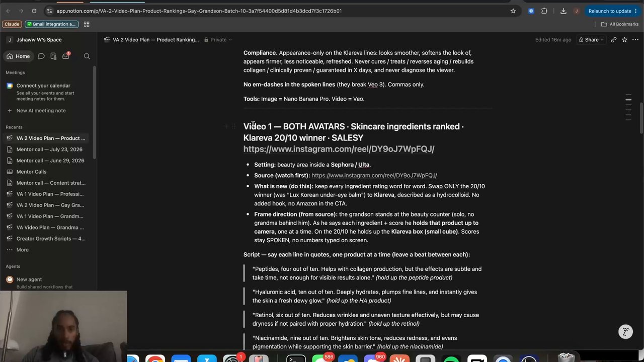Go forward in the browser
The width and height of the screenshot is (644, 362).
click(21, 11)
